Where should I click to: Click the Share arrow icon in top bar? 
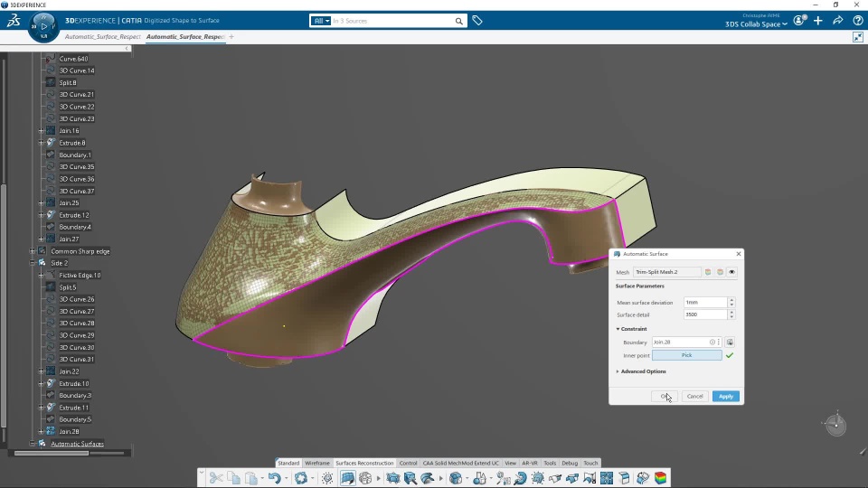837,21
